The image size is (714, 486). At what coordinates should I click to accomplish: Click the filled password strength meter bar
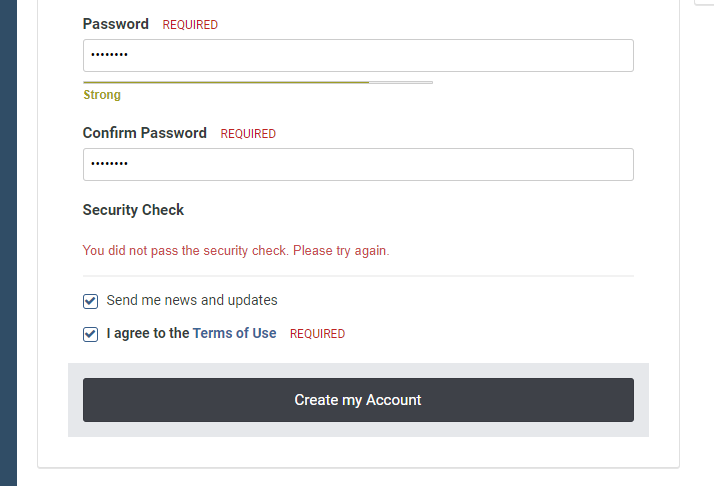226,82
